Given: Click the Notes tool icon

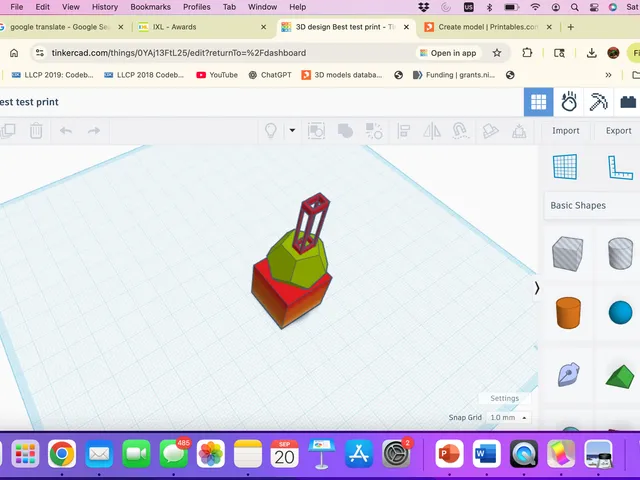Looking at the screenshot, I should click(x=490, y=131).
